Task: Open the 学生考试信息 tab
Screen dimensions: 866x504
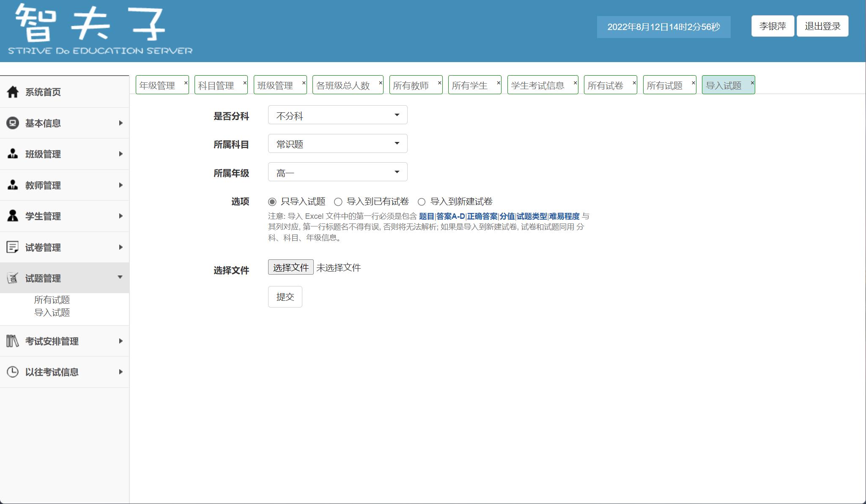Action: pyautogui.click(x=537, y=84)
